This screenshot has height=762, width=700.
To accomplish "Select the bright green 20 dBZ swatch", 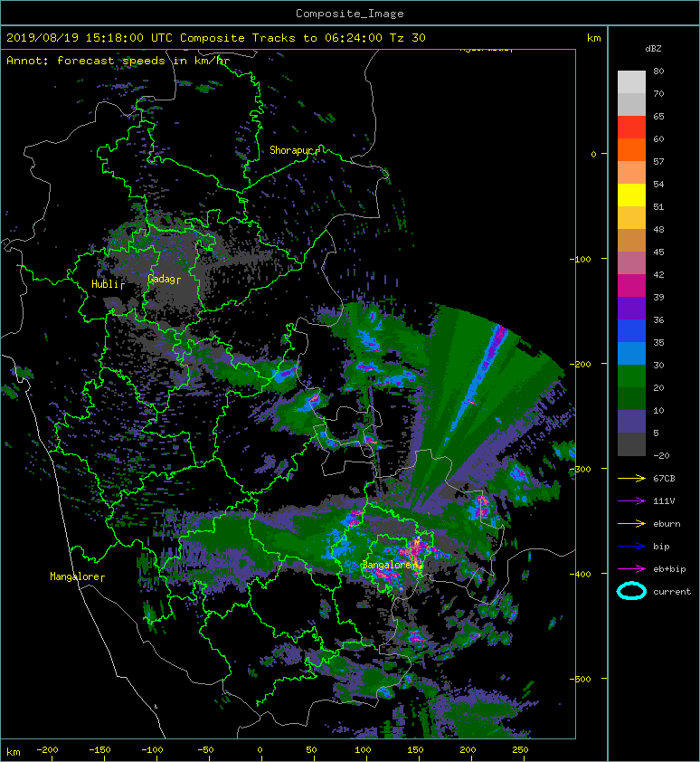I will tap(631, 376).
